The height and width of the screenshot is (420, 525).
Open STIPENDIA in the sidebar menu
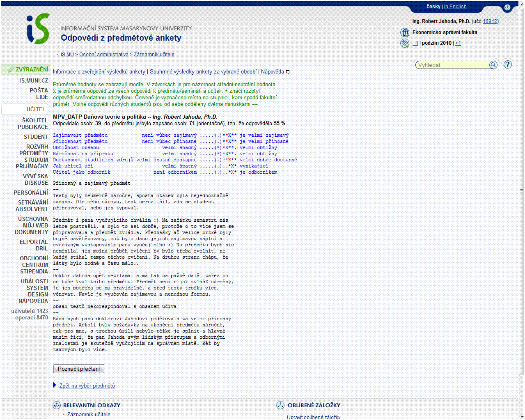point(34,271)
